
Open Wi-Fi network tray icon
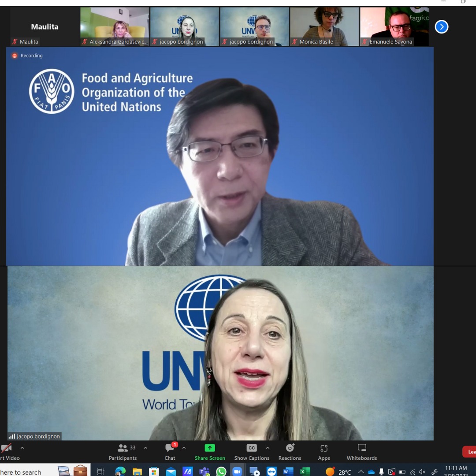coord(412,472)
